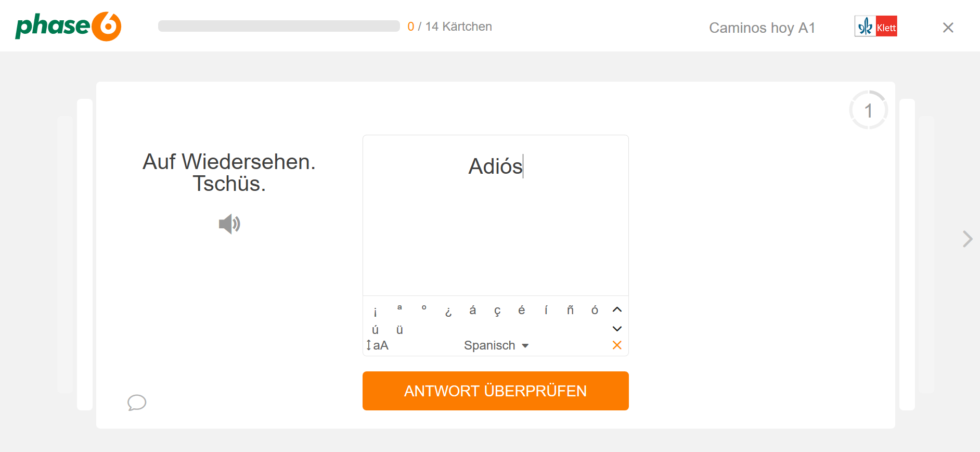Screen dimensions: 980x452
Task: Insert the ü character into the answer
Action: (x=399, y=329)
